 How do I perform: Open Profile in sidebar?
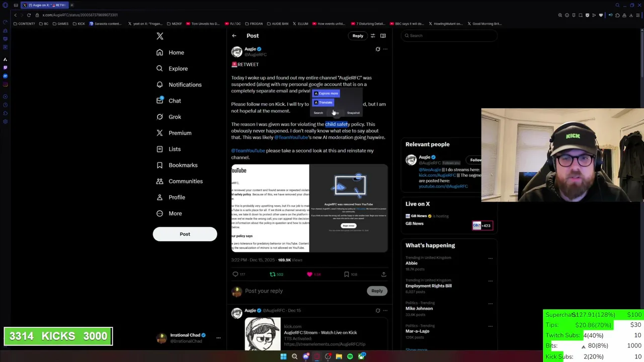point(170,197)
